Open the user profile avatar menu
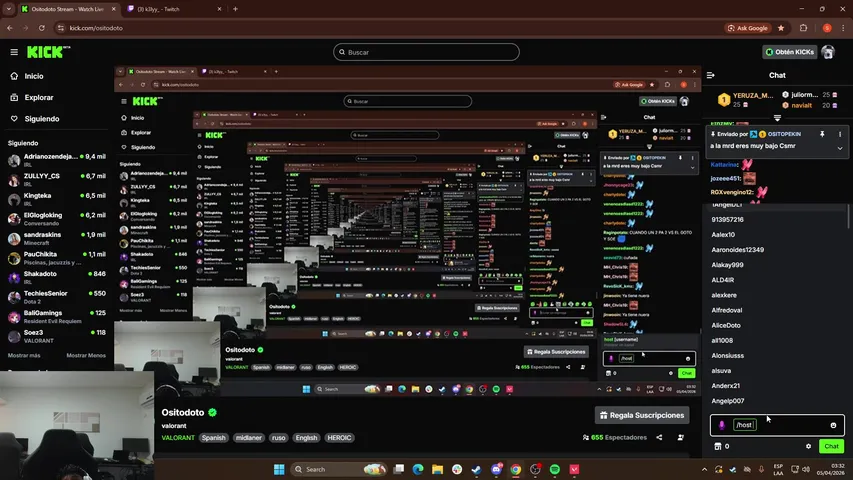853x480 pixels. tap(828, 52)
